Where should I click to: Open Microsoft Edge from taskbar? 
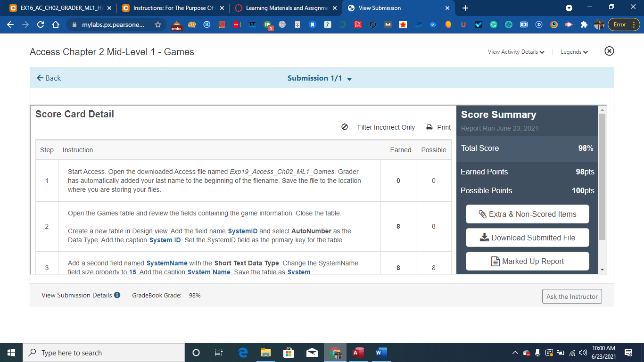243,353
